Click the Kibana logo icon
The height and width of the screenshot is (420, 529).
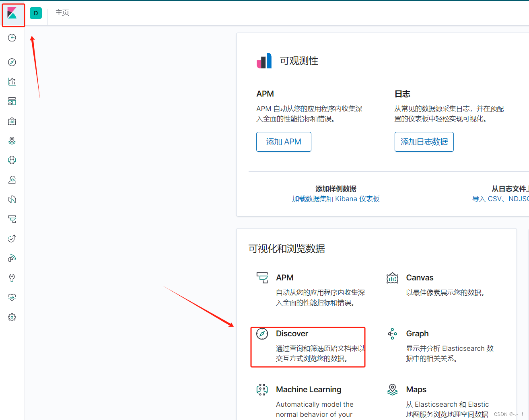(x=12, y=13)
